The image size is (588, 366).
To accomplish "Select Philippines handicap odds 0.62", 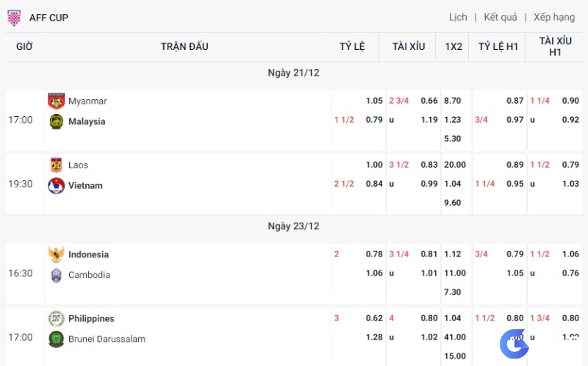I will (x=374, y=318).
